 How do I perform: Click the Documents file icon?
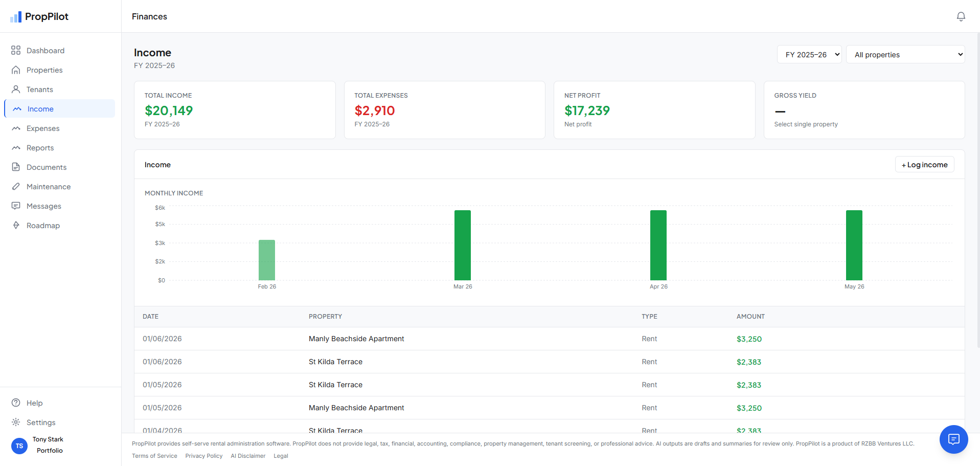[x=16, y=167]
